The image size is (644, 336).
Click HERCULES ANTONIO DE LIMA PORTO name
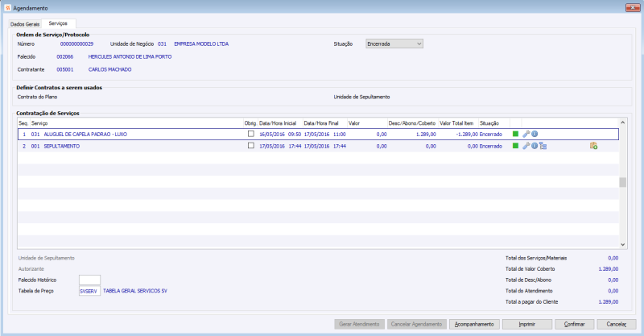click(x=130, y=56)
